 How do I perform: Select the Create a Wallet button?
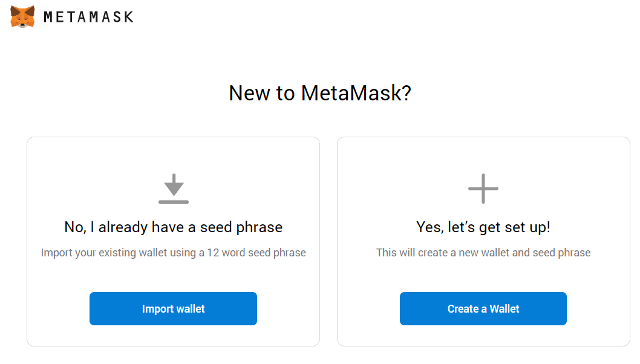[483, 308]
